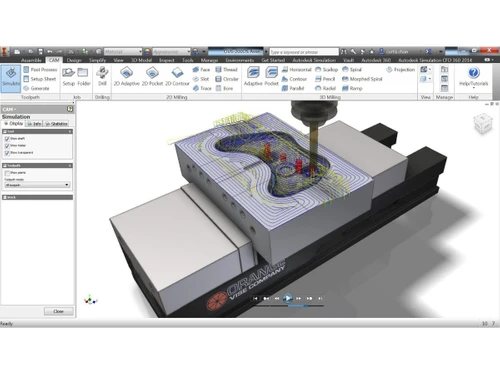Click Generate in the Toolpath group
The width and height of the screenshot is (500, 375).
pyautogui.click(x=36, y=88)
